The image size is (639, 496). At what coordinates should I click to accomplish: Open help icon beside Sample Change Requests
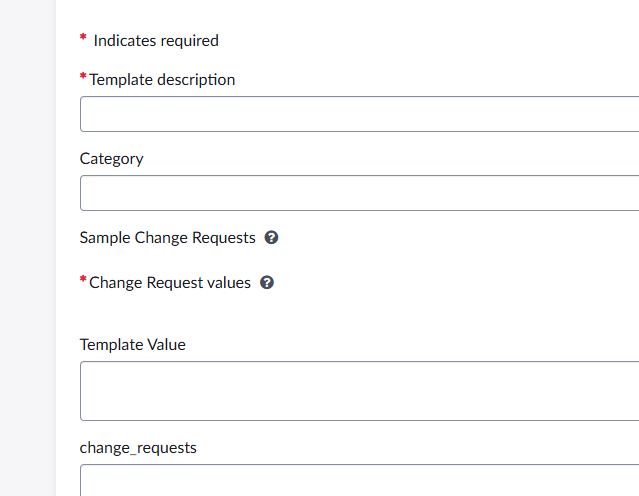coord(271,238)
